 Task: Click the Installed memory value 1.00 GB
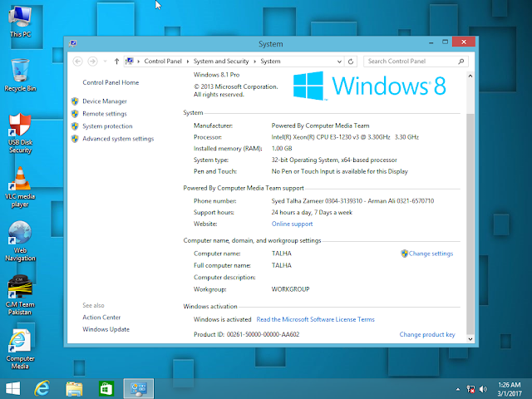point(282,148)
